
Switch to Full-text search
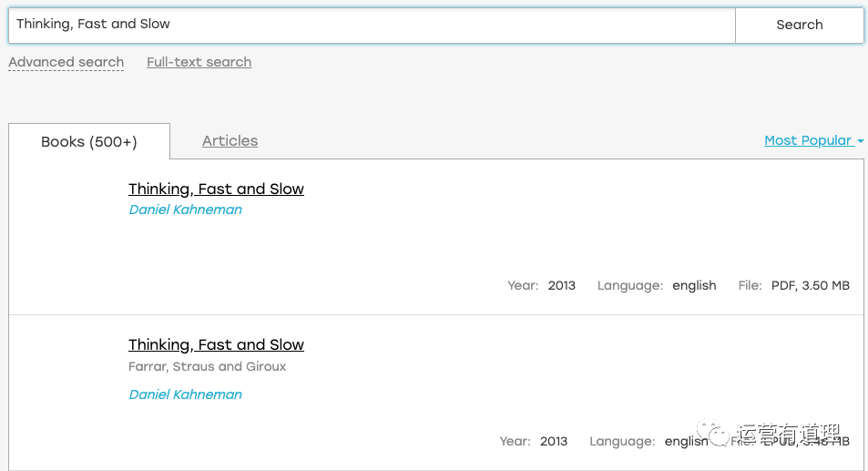pos(199,62)
